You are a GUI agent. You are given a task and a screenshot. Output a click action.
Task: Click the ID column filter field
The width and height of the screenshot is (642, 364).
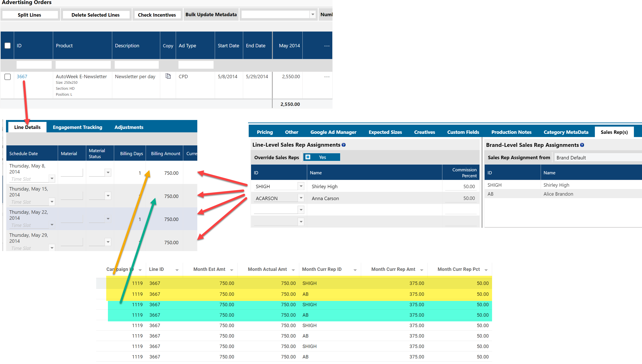(x=34, y=65)
